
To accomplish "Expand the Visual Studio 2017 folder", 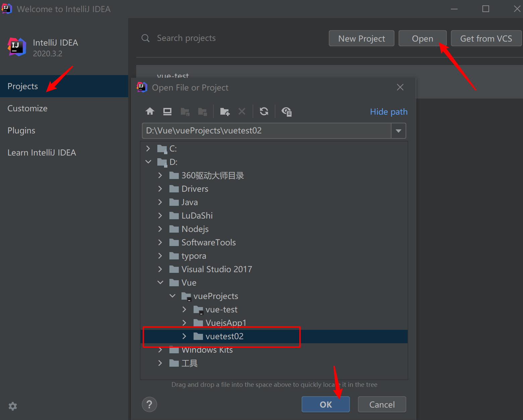I will 160,269.
